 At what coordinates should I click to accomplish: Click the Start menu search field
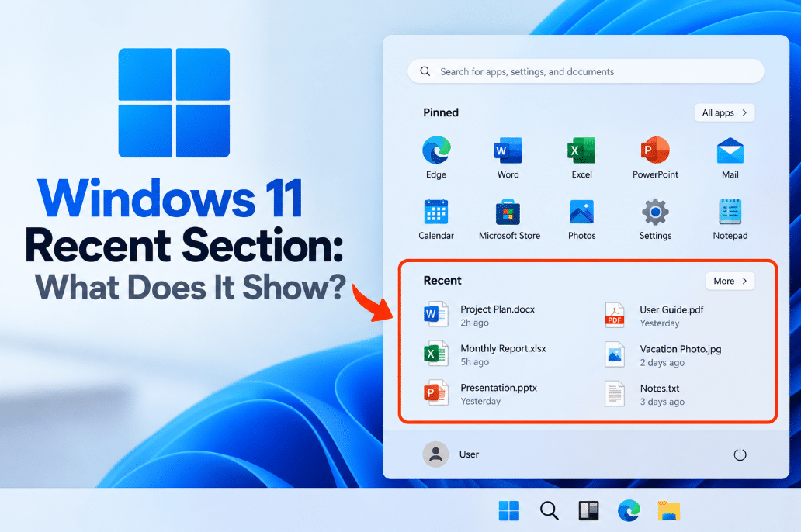tap(585, 71)
